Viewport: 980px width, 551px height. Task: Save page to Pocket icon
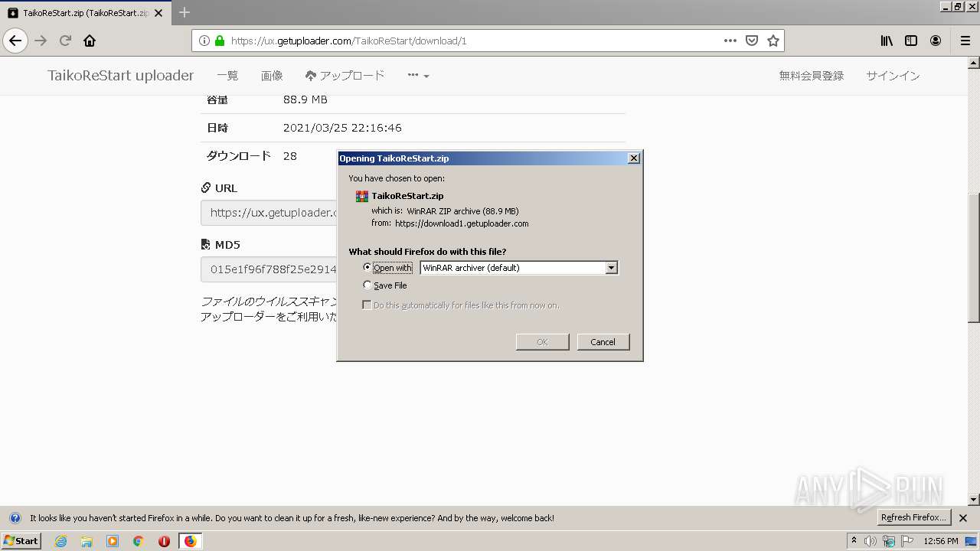752,41
